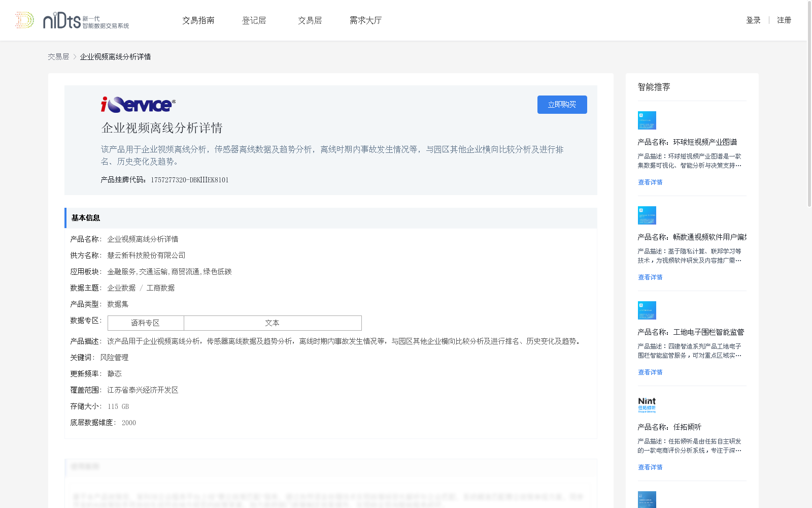Click the 江苏省泰兴经济开发区 coverage value
The image size is (812, 508).
tap(143, 390)
